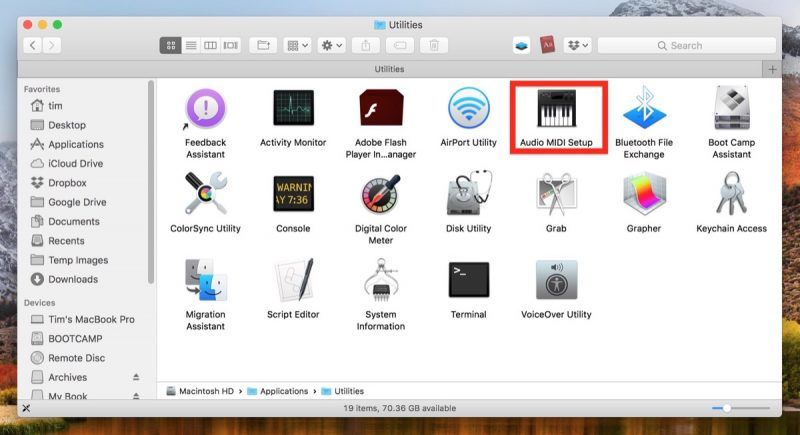Select the Grapher app icon

[x=644, y=195]
